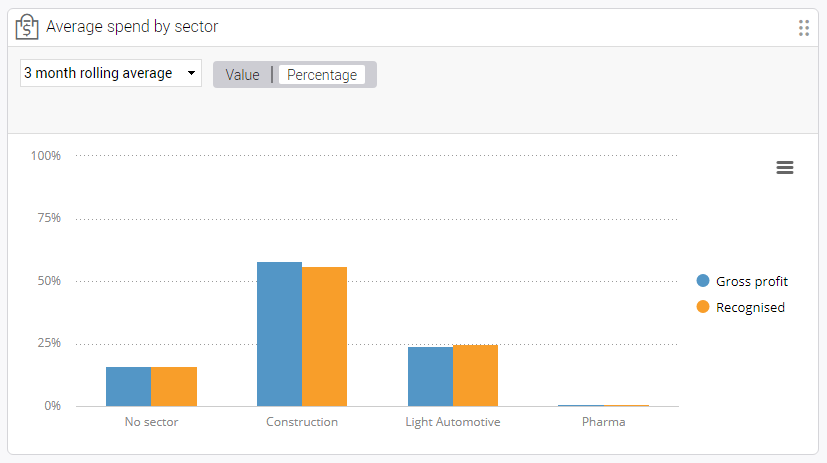Click the Construction axis label

click(x=302, y=422)
